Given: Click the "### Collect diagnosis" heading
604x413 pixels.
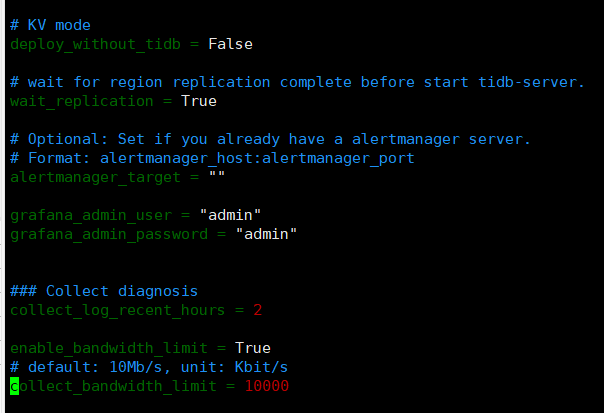Looking at the screenshot, I should click(104, 291).
